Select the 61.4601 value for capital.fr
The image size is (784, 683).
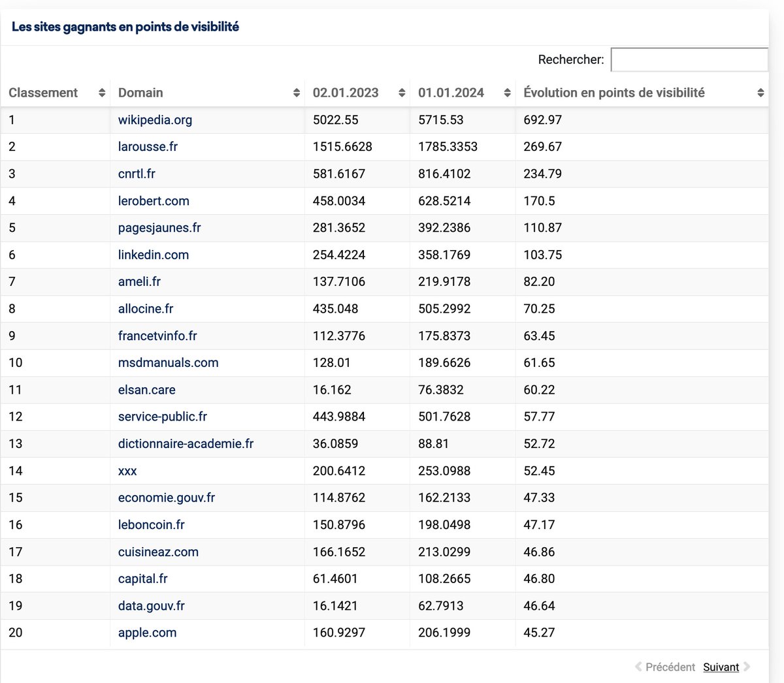pyautogui.click(x=335, y=579)
